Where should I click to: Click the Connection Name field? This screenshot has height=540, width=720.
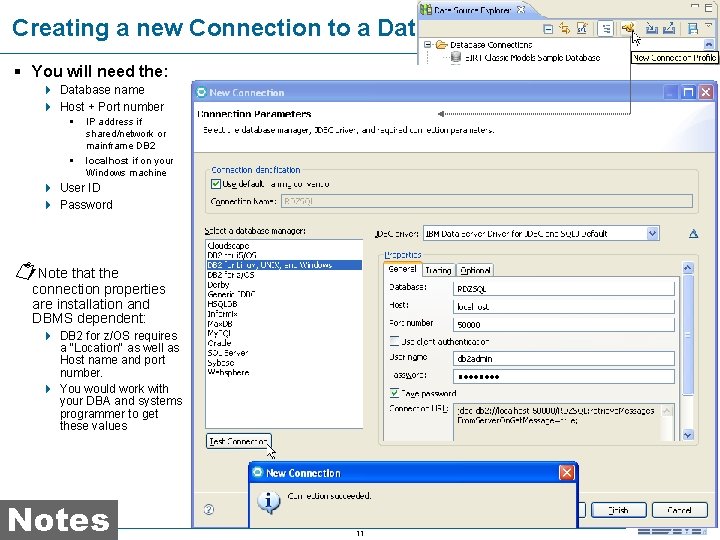click(x=487, y=201)
